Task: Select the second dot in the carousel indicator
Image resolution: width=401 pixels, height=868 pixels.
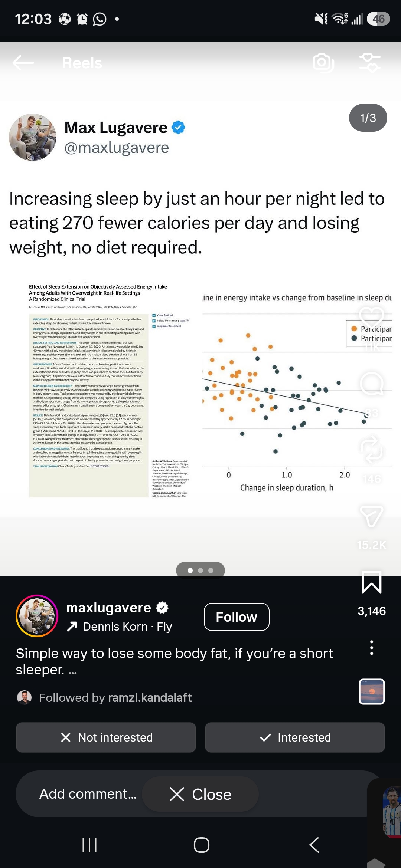Action: [200, 571]
